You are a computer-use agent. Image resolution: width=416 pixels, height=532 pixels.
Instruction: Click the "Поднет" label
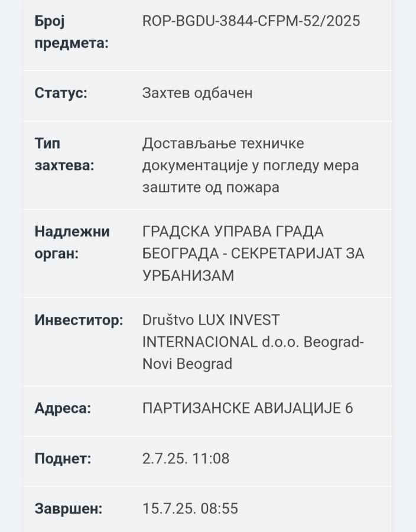click(x=63, y=458)
